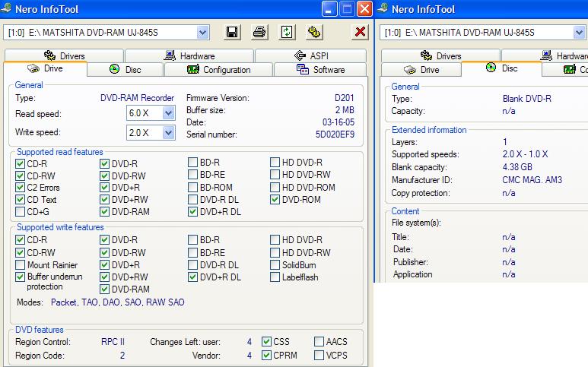
Task: Open the Software tab
Action: click(321, 70)
